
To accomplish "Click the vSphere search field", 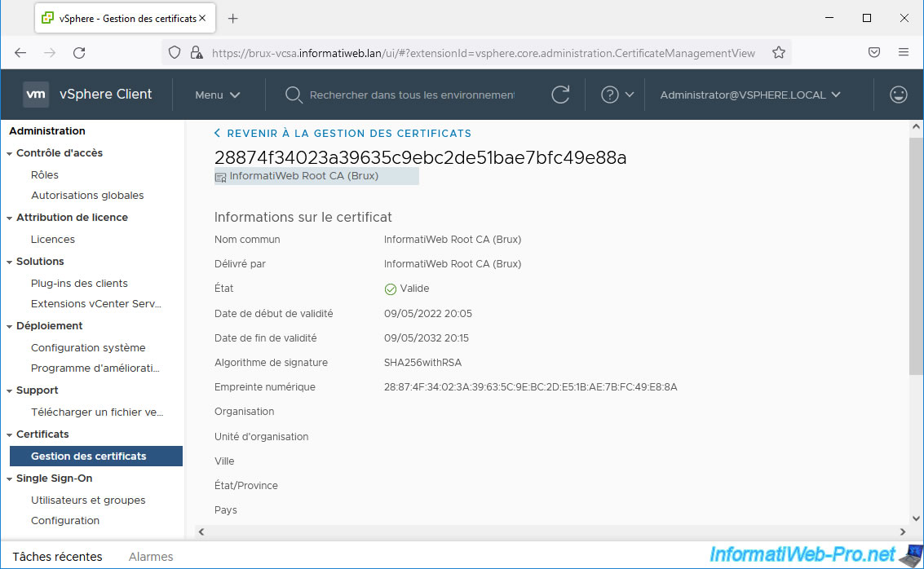I will pyautogui.click(x=411, y=95).
